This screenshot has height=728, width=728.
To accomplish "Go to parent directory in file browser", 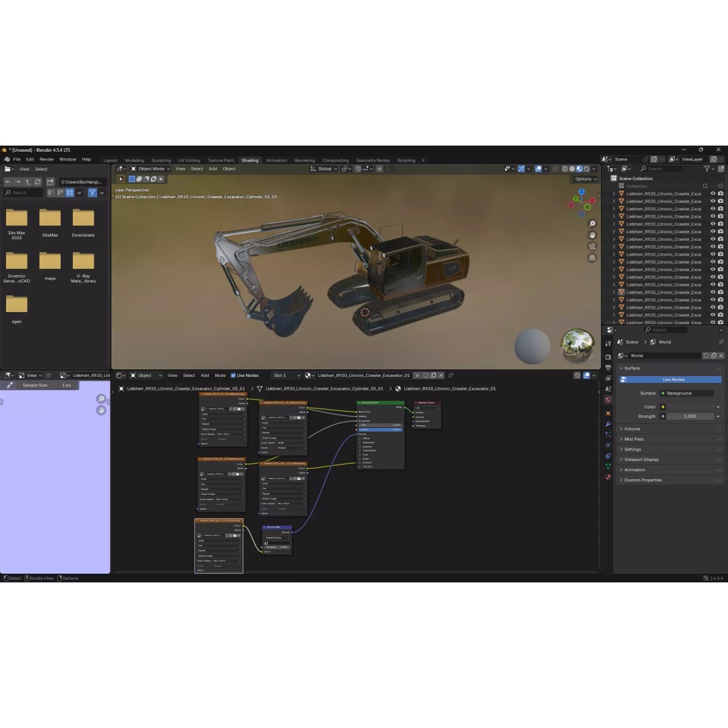I will [28, 182].
